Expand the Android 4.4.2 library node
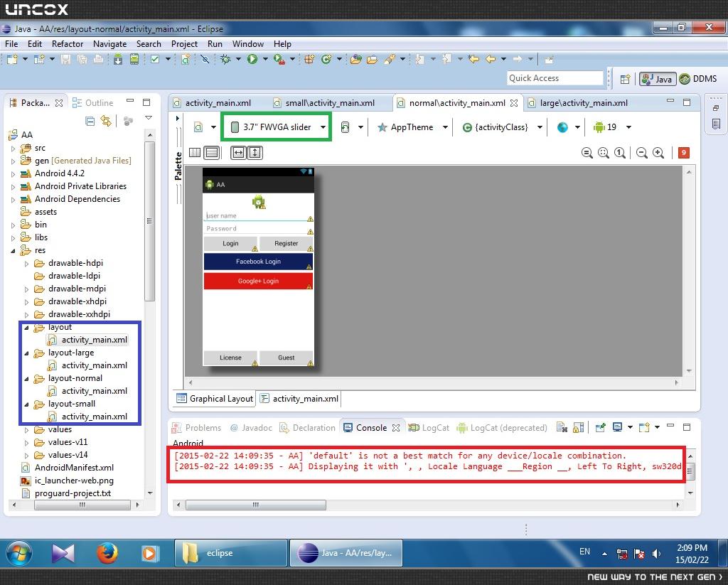The height and width of the screenshot is (585, 728). (x=13, y=174)
